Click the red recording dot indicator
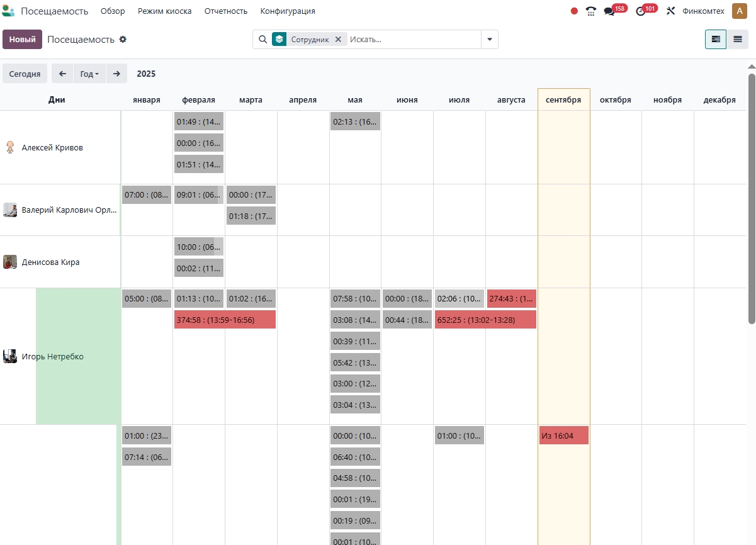756x545 pixels. click(574, 11)
